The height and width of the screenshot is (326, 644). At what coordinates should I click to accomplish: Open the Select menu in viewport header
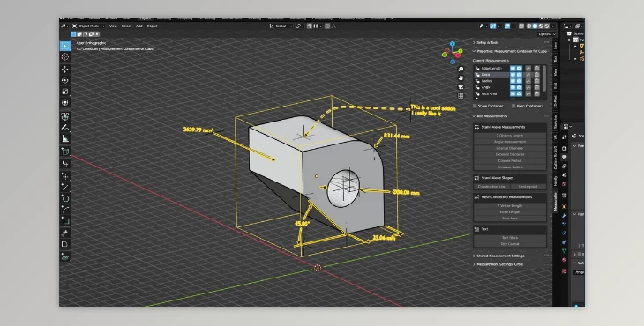(x=126, y=26)
